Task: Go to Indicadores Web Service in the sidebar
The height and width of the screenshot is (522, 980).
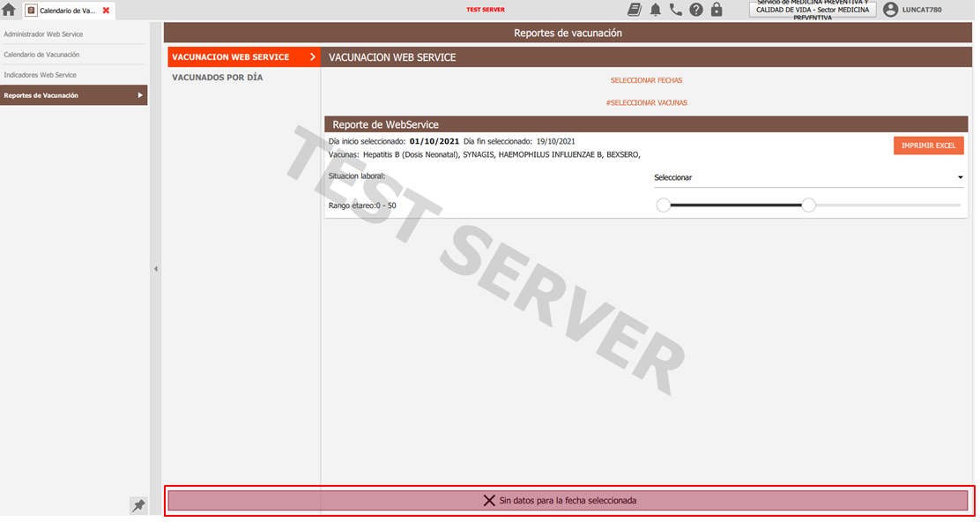Action: 41,75
